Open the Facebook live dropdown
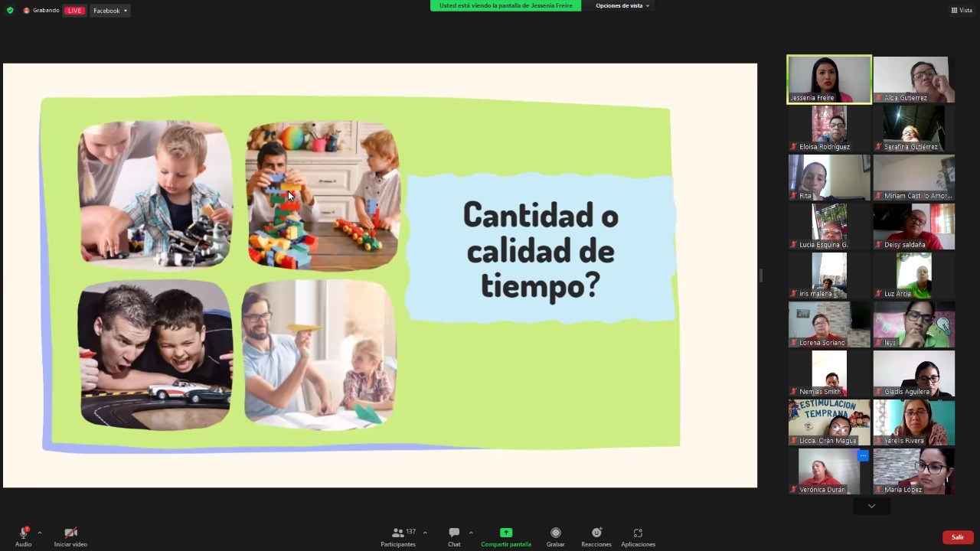Viewport: 980px width, 551px height. tap(110, 11)
